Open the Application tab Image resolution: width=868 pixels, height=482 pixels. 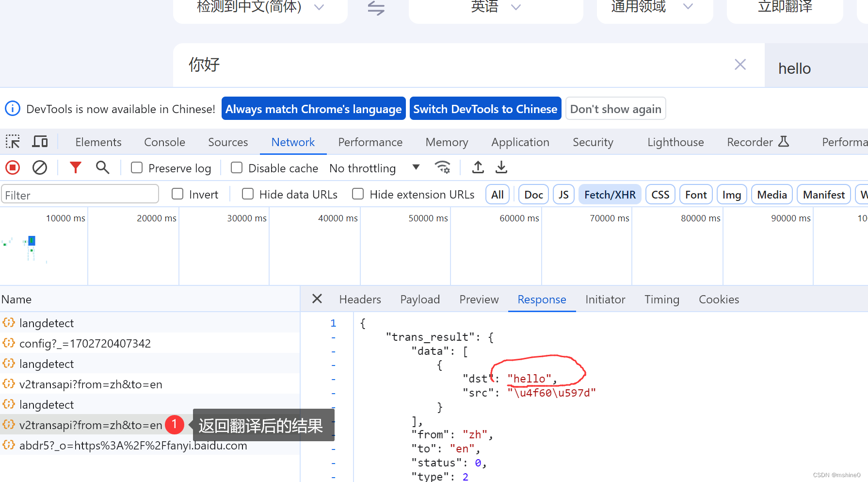click(520, 142)
